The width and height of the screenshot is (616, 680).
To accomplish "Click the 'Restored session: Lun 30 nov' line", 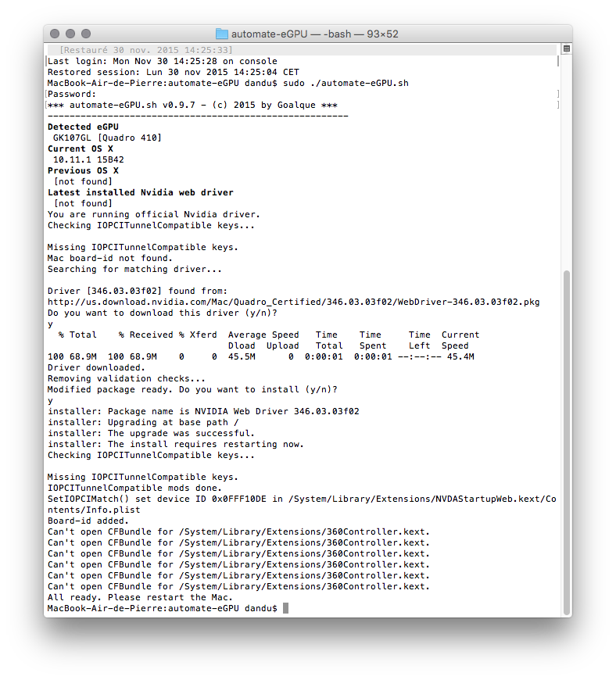I will pos(173,72).
